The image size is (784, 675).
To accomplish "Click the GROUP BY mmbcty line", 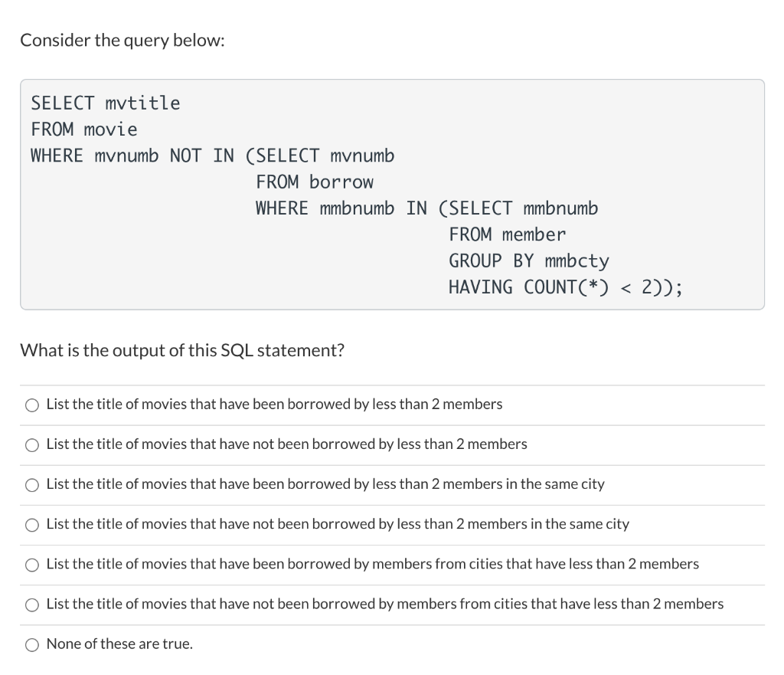I will pos(528,260).
